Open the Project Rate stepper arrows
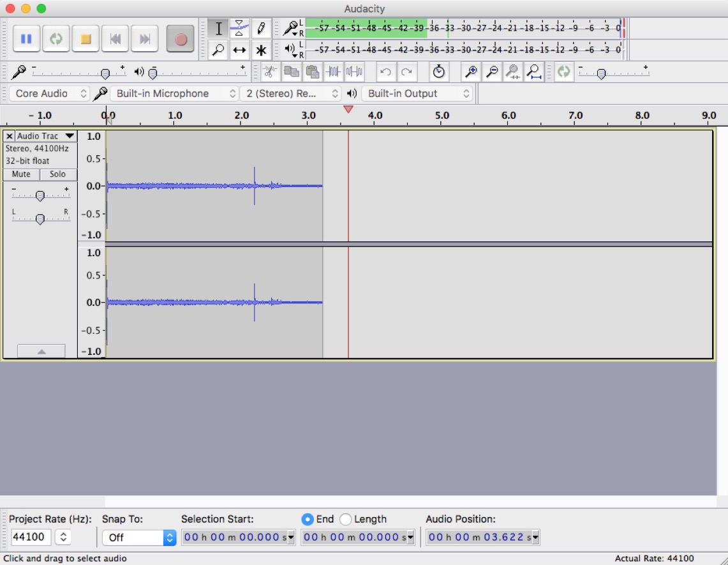Screen dimensions: 728x565 (63, 537)
